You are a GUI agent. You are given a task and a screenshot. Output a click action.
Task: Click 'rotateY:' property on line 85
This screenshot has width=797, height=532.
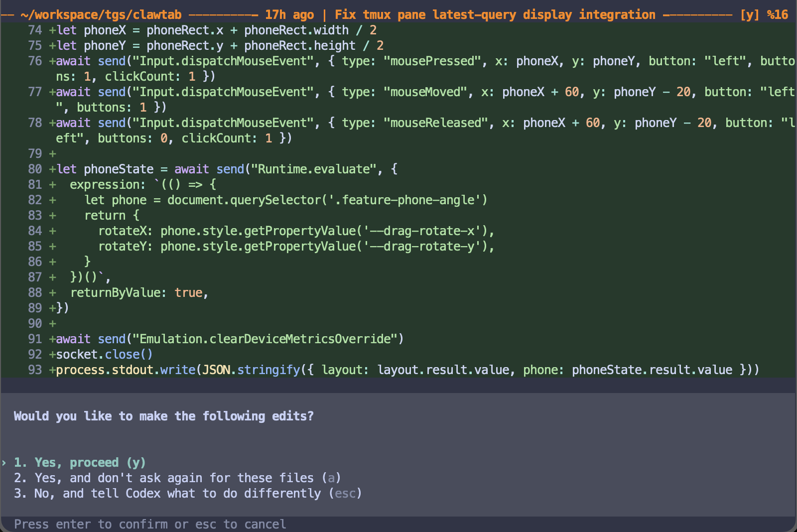(x=126, y=247)
